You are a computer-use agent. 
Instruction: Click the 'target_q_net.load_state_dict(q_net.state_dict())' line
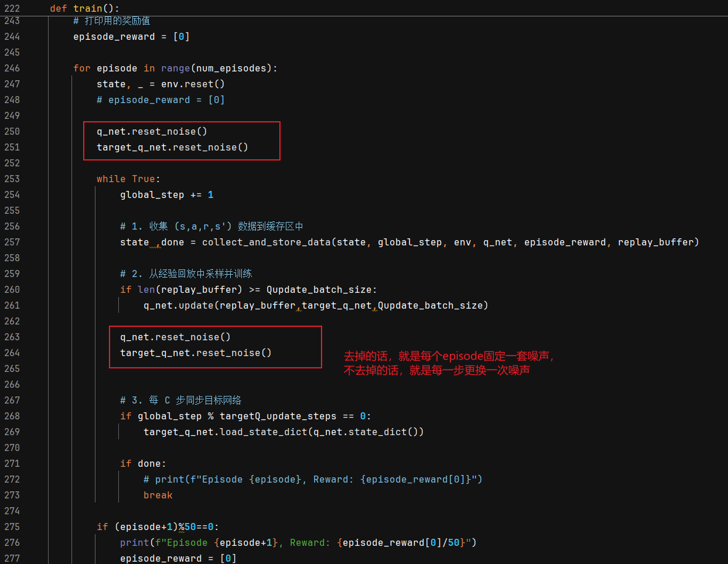(x=283, y=432)
